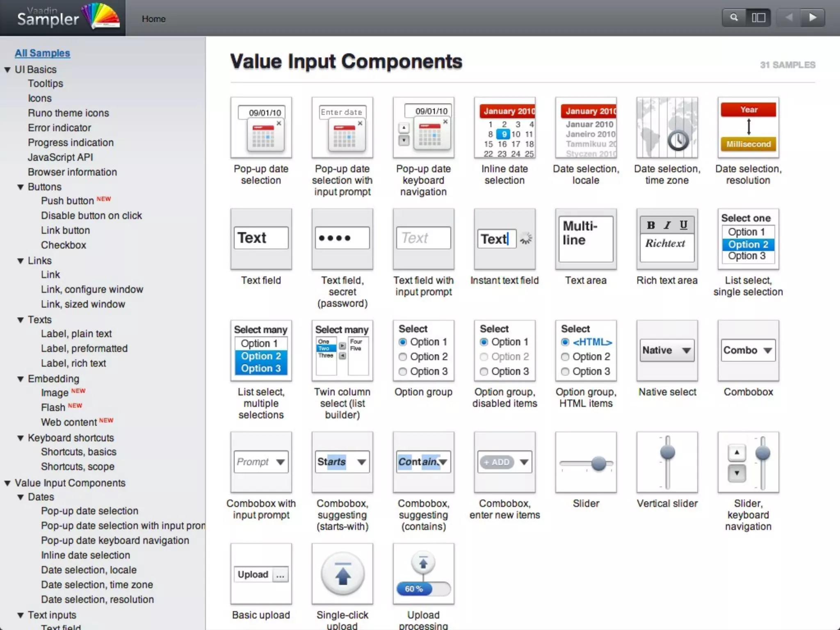Screen dimensions: 840x630
Task: Open the Single-click upload sample icon
Action: pyautogui.click(x=342, y=574)
